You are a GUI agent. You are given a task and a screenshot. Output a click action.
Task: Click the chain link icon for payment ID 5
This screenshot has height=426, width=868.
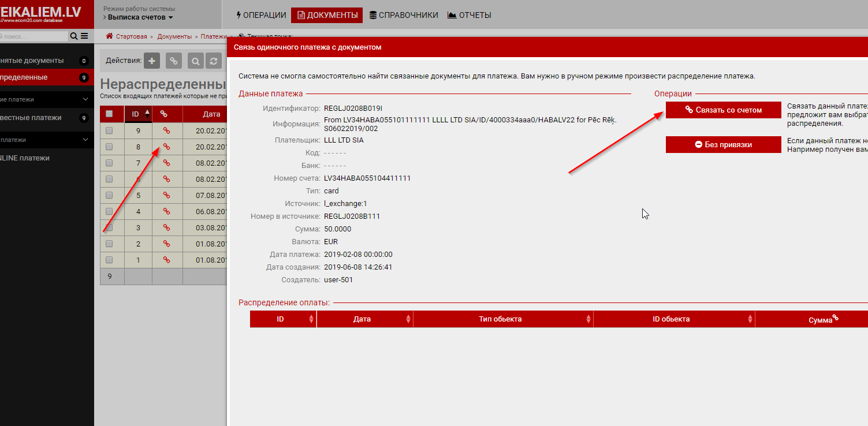(166, 195)
